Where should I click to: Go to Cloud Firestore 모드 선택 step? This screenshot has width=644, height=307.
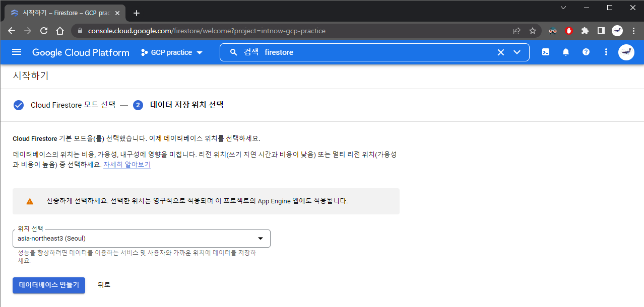[x=73, y=105]
